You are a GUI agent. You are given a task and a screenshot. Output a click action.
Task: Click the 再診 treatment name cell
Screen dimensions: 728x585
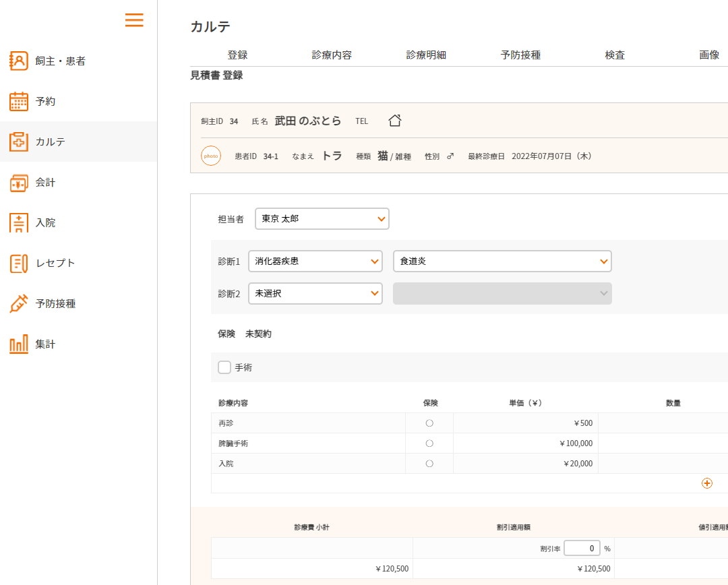[x=308, y=423]
